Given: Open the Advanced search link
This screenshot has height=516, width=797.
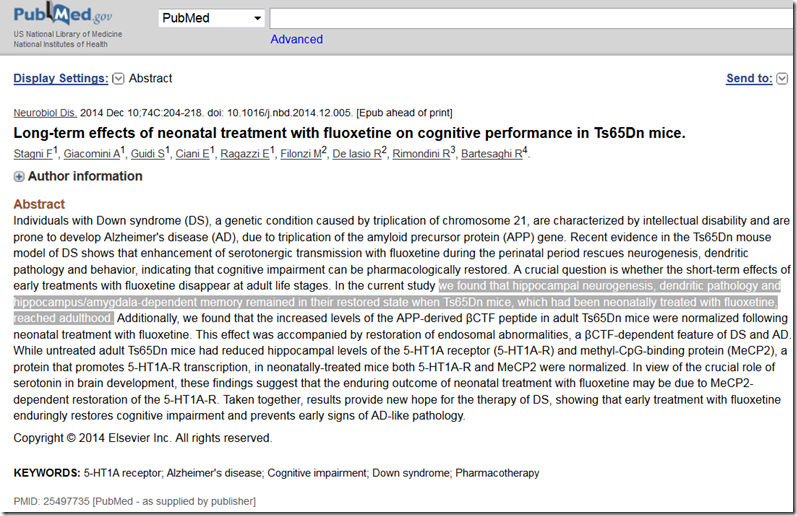Looking at the screenshot, I should pyautogui.click(x=296, y=39).
